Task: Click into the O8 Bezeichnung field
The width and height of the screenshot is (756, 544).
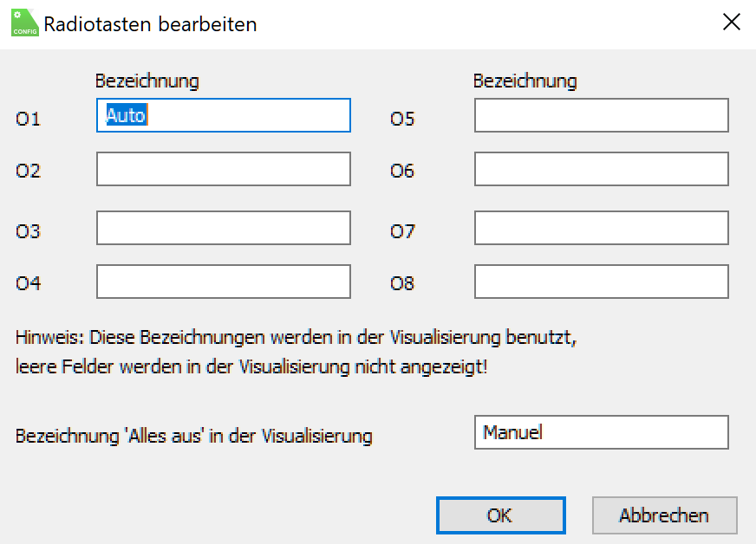Action: click(x=601, y=282)
